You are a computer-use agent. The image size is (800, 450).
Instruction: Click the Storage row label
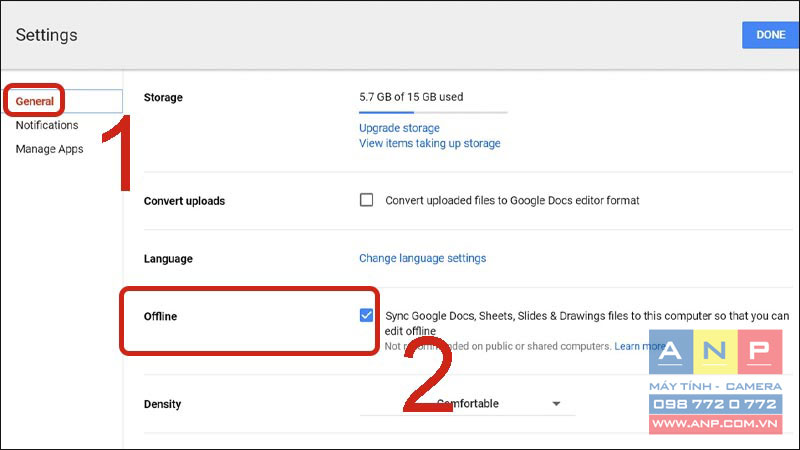point(163,97)
